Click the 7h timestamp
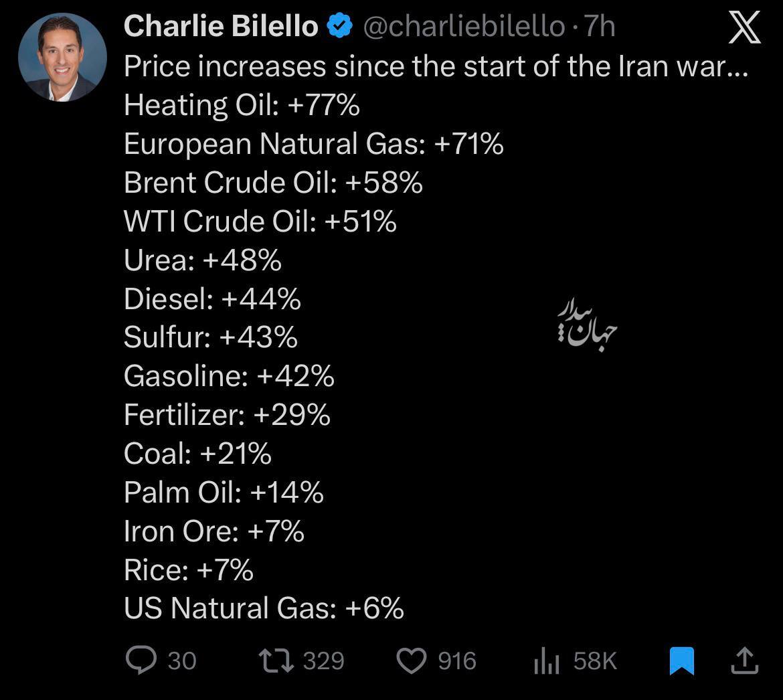 coord(600,27)
